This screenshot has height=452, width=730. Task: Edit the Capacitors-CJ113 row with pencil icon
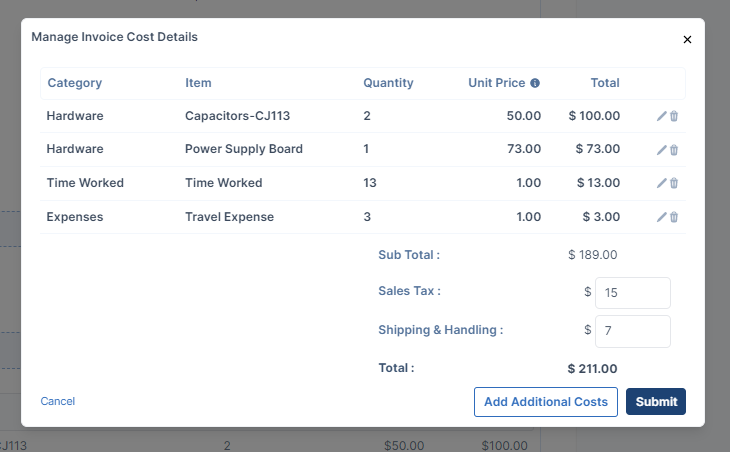[661, 116]
